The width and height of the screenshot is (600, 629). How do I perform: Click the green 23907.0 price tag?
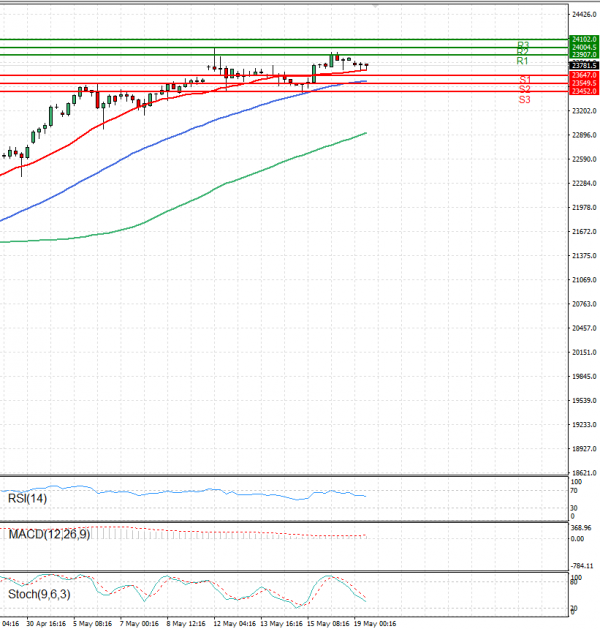[x=584, y=54]
